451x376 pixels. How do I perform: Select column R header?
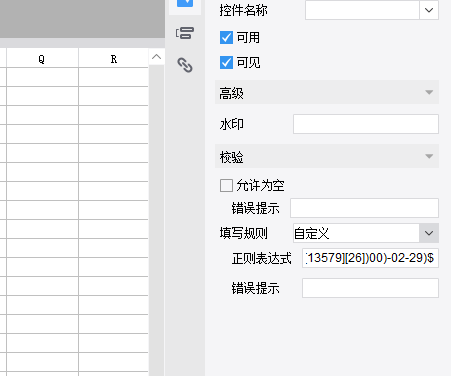[x=114, y=59]
